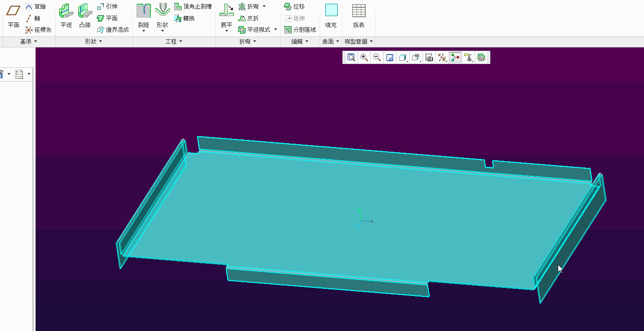
Task: Click the 平面 planar wall in 形狀 group
Action: pos(107,18)
